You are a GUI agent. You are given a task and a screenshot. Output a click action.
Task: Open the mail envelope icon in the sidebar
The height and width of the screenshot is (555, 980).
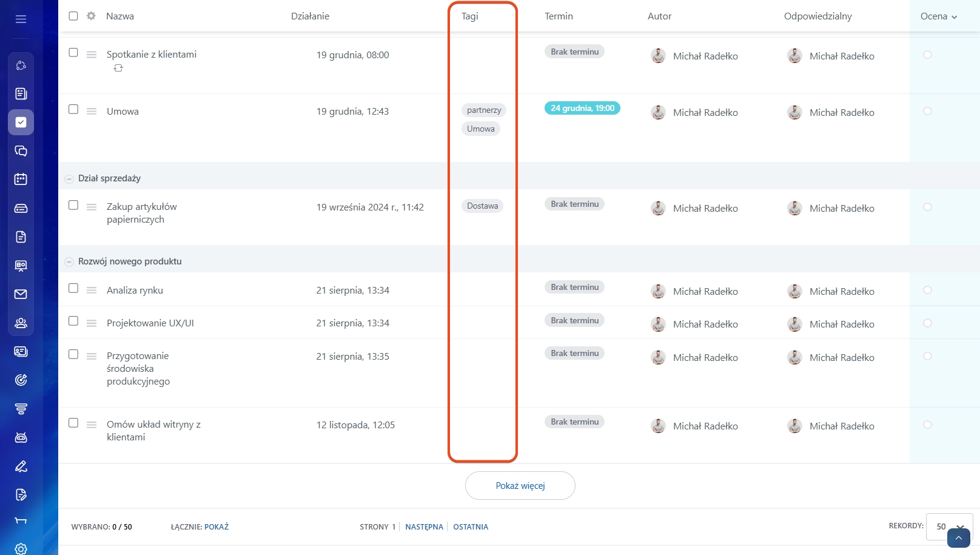(x=21, y=294)
